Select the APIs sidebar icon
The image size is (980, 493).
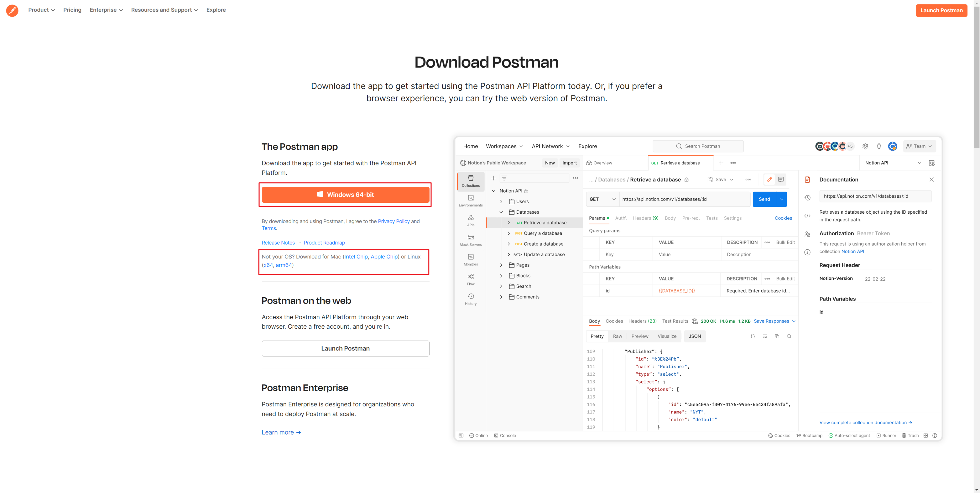(x=471, y=220)
